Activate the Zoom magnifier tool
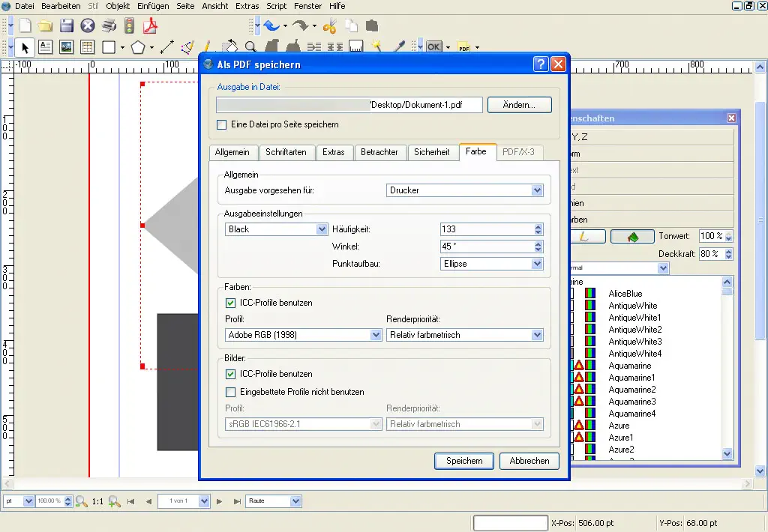Screen dimensions: 768x532 249,46
